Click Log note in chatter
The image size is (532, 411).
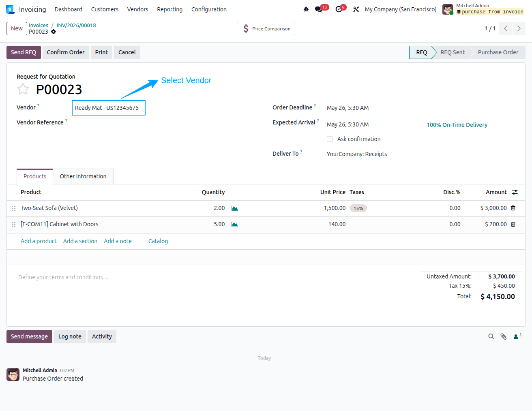click(x=70, y=336)
